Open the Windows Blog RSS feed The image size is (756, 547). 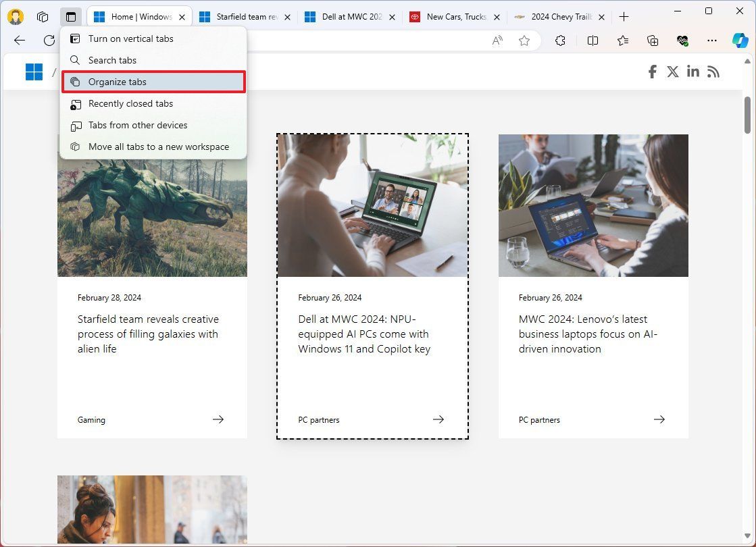pos(713,72)
